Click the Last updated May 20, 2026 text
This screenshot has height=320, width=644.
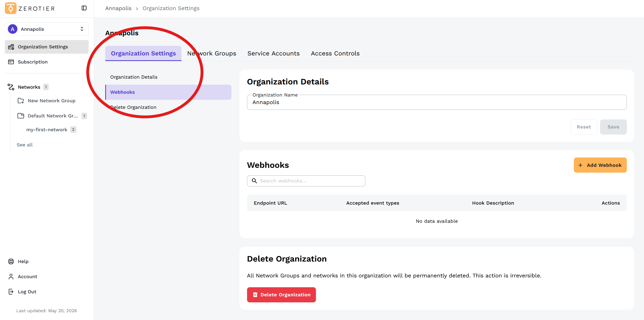(x=47, y=311)
